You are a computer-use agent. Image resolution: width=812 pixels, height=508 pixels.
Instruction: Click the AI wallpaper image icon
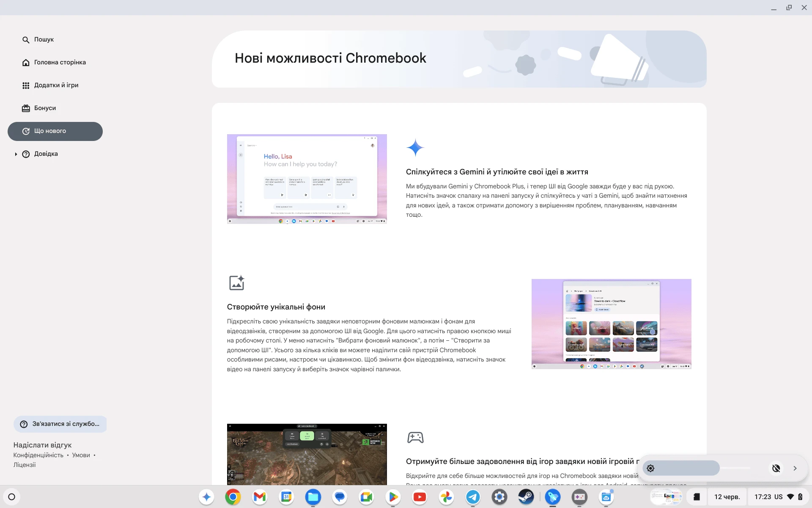pos(237,283)
